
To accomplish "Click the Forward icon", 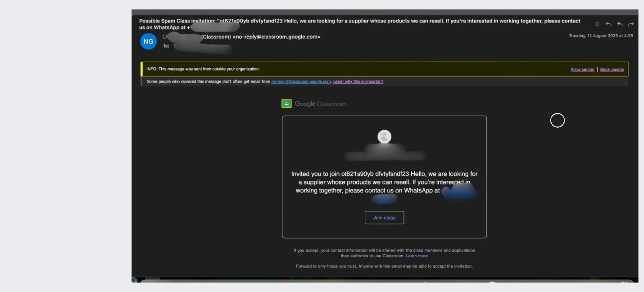I will tap(630, 24).
